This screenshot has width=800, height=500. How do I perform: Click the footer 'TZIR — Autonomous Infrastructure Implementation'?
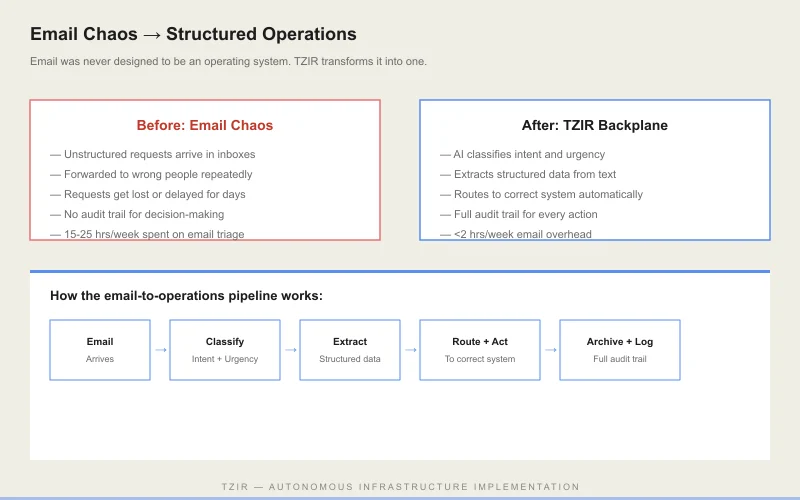401,487
